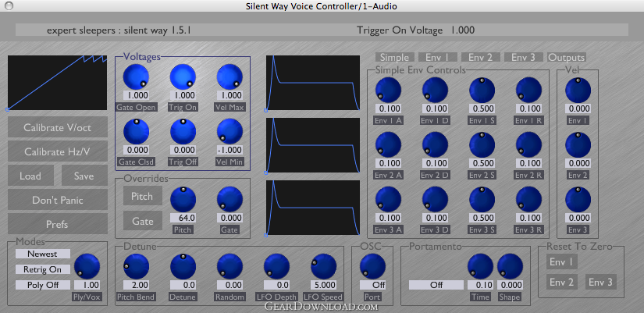
Task: Open Prefs
Action: (58, 224)
